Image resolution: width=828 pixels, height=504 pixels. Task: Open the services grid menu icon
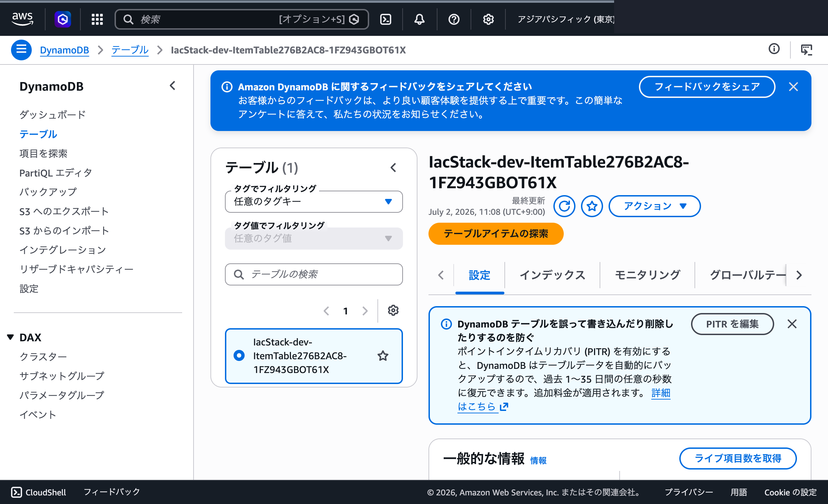click(97, 19)
